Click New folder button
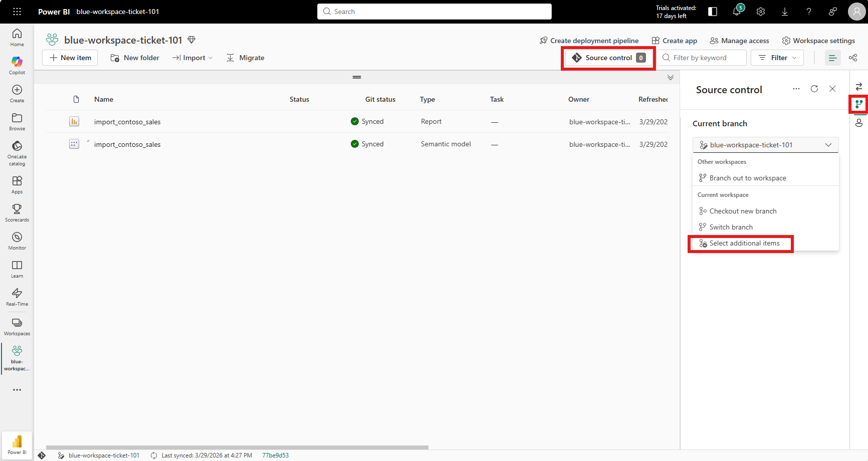 coord(135,58)
